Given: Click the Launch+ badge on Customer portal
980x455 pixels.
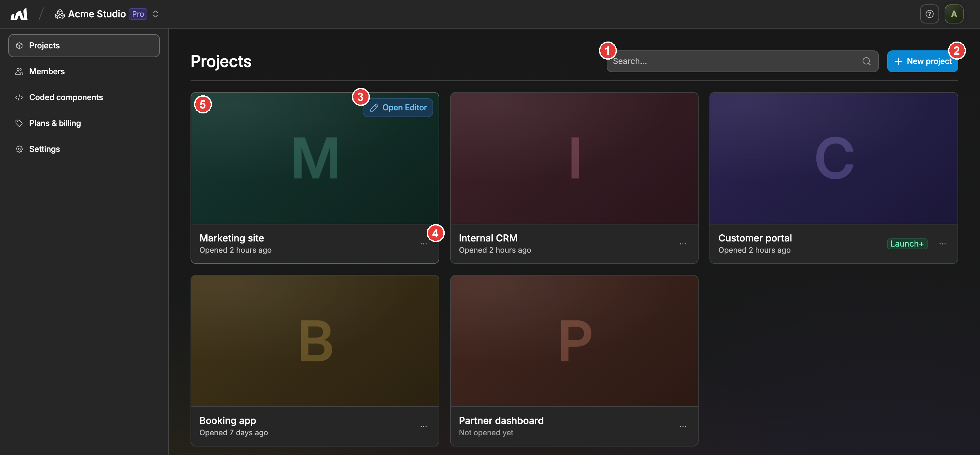Looking at the screenshot, I should (906, 244).
